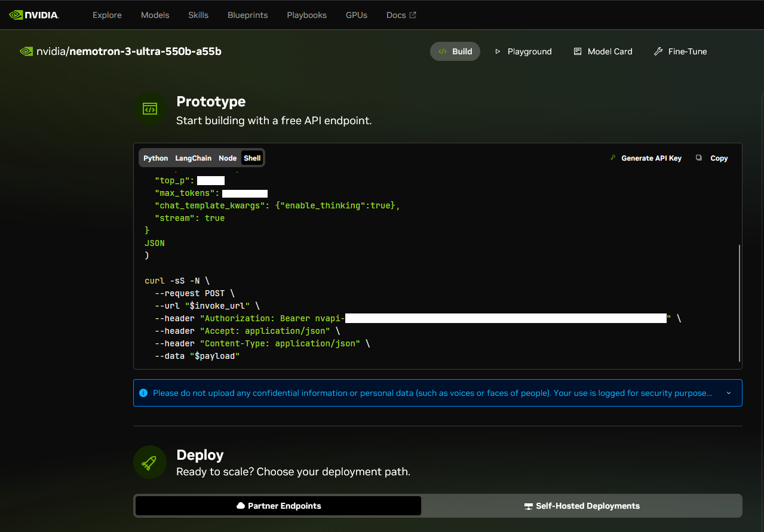Click the "top_p" line

pyautogui.click(x=189, y=180)
